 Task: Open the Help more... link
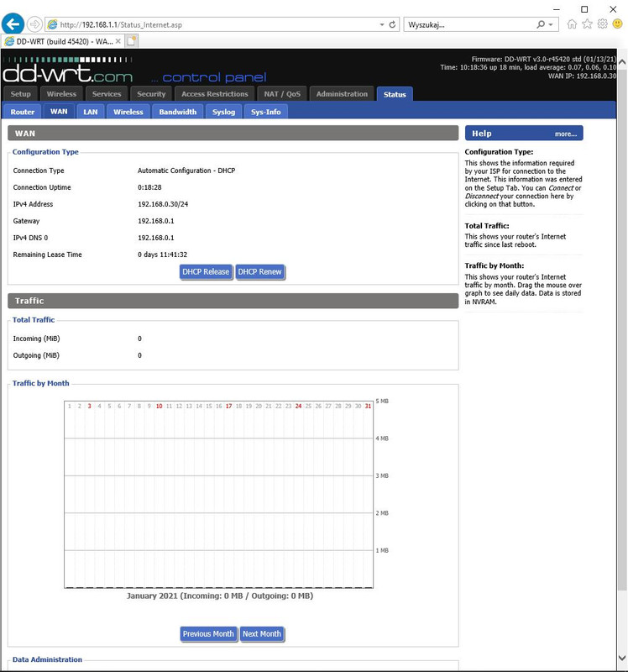[x=566, y=134]
